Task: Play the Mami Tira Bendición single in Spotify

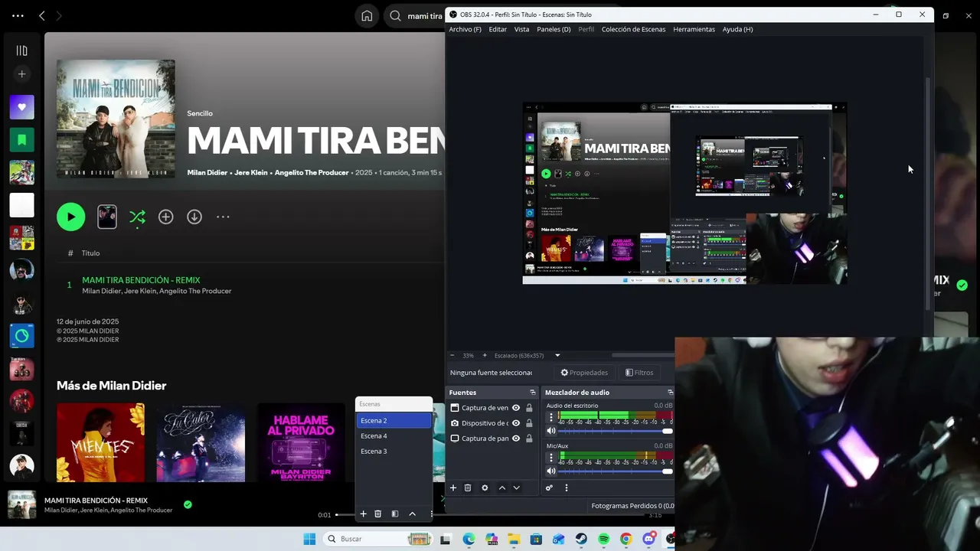Action: (70, 217)
